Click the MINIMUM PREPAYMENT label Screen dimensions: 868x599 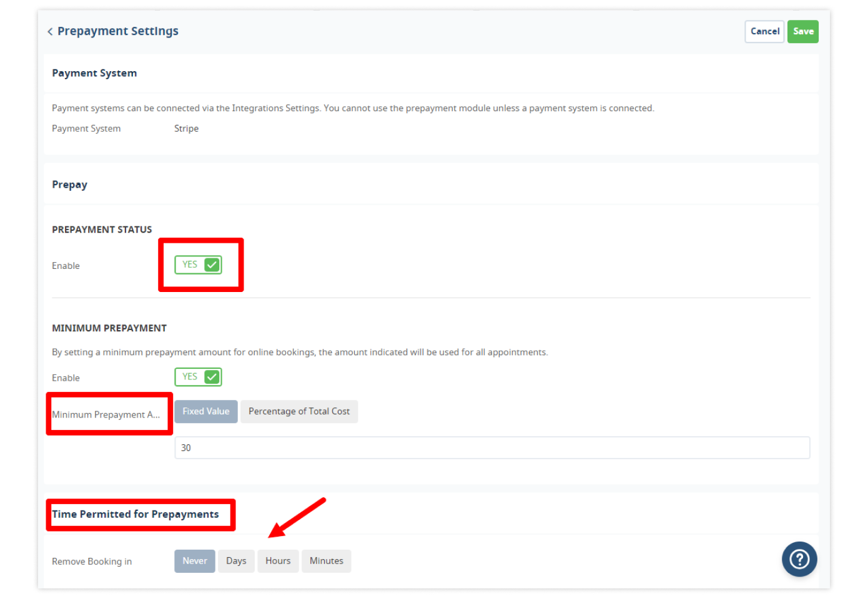(x=109, y=328)
